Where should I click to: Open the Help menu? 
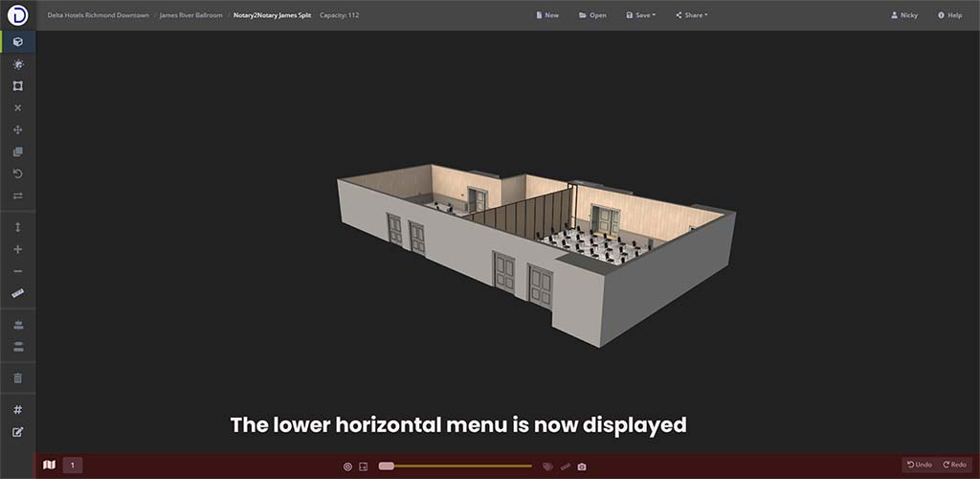point(950,15)
